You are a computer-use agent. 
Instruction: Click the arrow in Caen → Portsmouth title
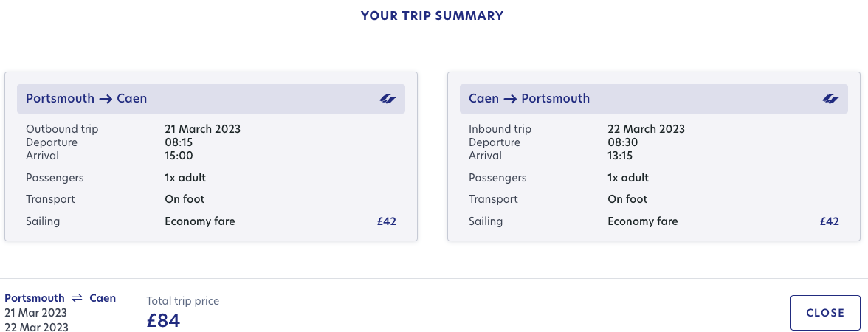tap(511, 99)
